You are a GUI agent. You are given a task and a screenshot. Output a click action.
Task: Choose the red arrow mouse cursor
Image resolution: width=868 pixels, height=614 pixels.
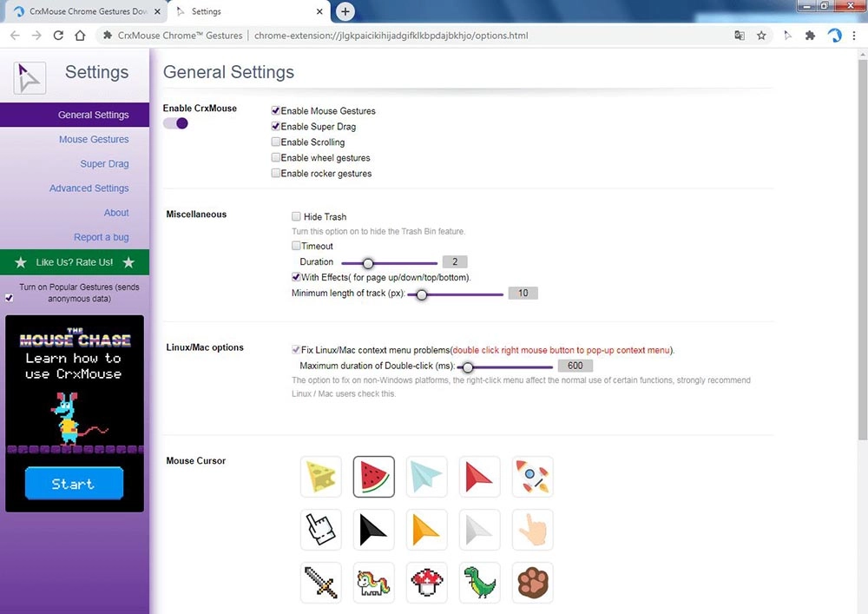click(479, 477)
